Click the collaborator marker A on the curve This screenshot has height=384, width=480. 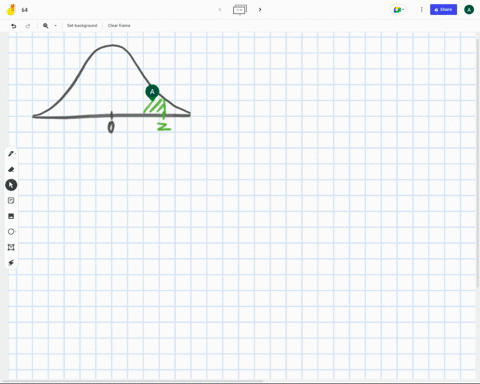(152, 92)
